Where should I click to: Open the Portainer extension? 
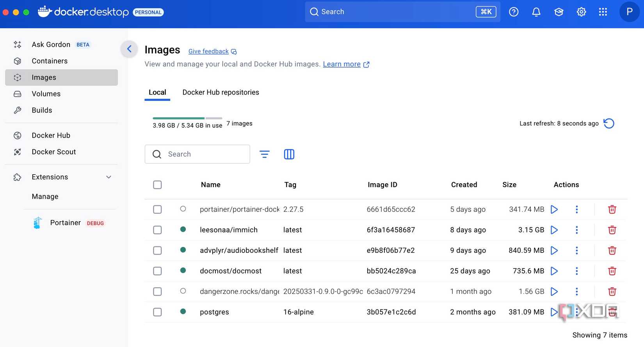click(x=69, y=223)
